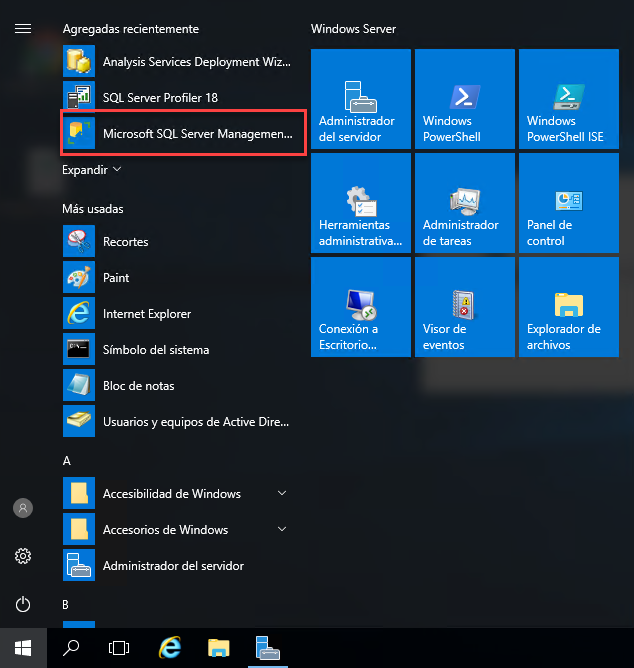
Task: Expand the recently added list
Action: click(x=92, y=170)
